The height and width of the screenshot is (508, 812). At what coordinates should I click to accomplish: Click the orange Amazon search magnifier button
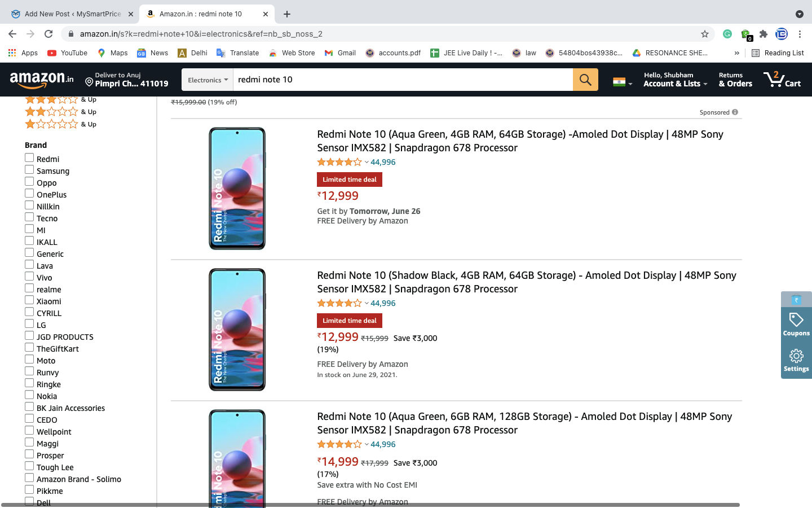[x=585, y=80]
